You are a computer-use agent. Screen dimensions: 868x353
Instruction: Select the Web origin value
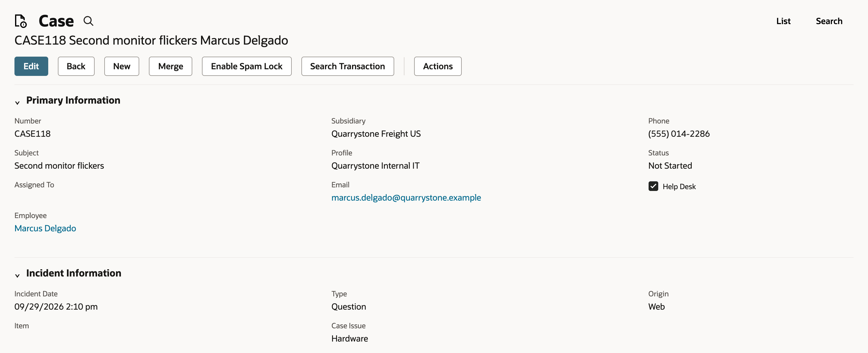pos(656,307)
